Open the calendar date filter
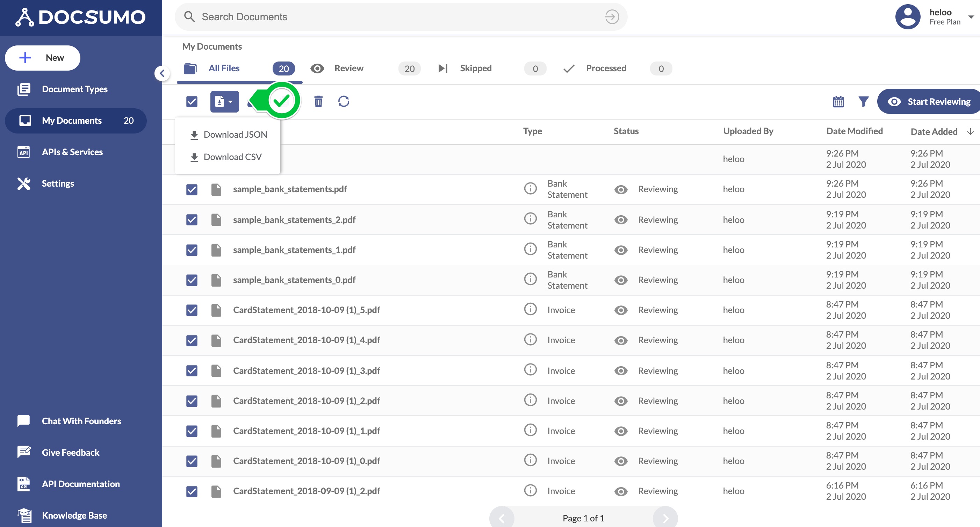The image size is (980, 527). (838, 102)
